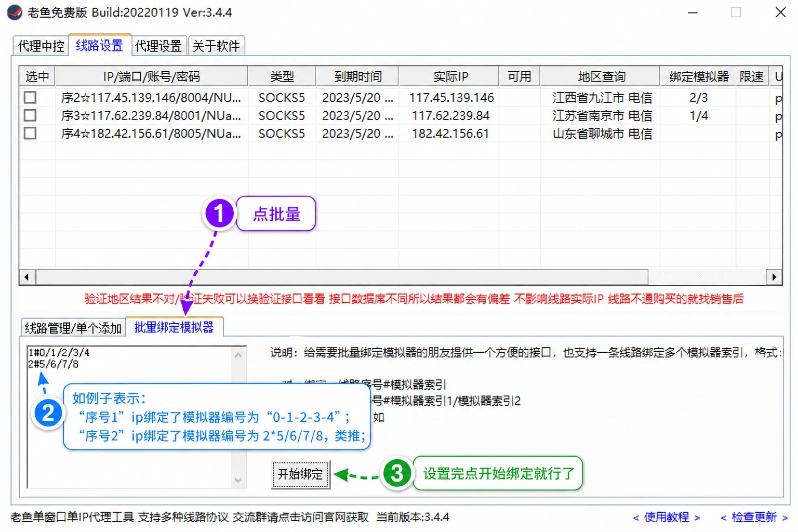Click bound emulator cell 2/3
This screenshot has height=532, width=798.
click(x=699, y=98)
